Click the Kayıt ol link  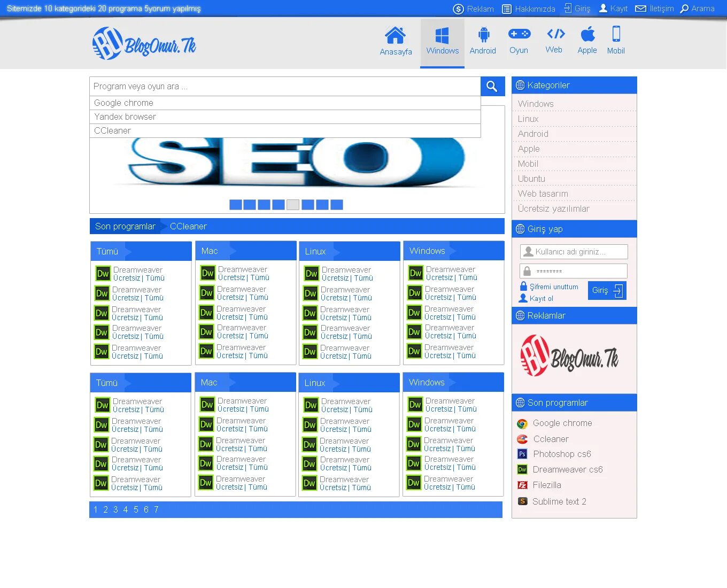[x=542, y=299]
